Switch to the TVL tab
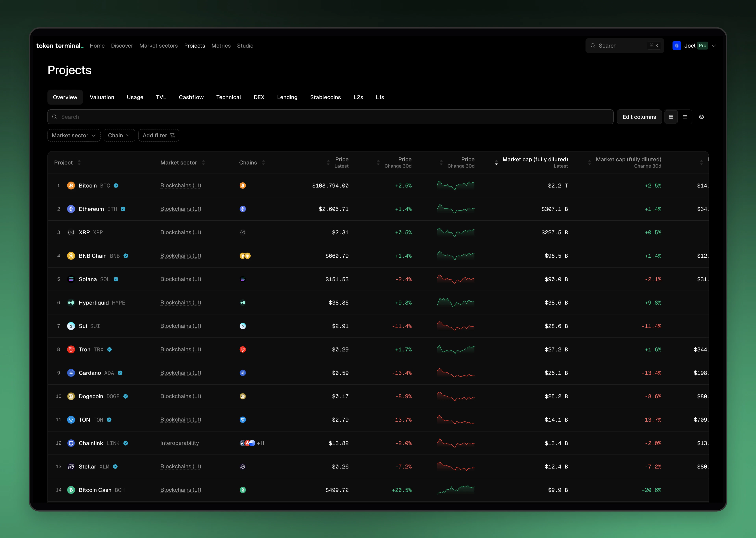Image resolution: width=756 pixels, height=538 pixels. tap(161, 97)
